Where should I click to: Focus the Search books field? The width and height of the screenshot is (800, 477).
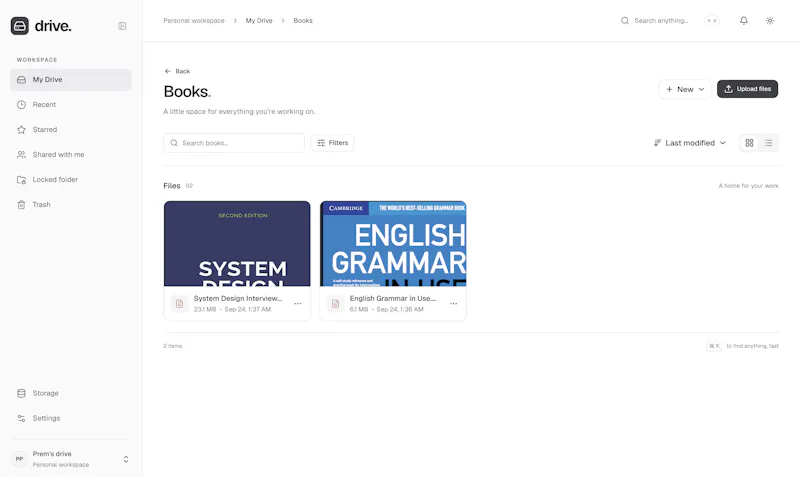pos(234,143)
